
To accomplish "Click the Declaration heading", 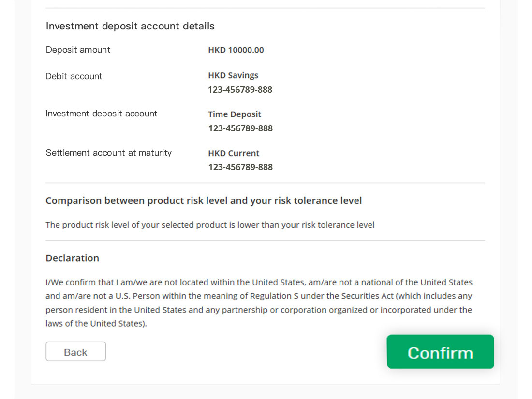I will (72, 258).
